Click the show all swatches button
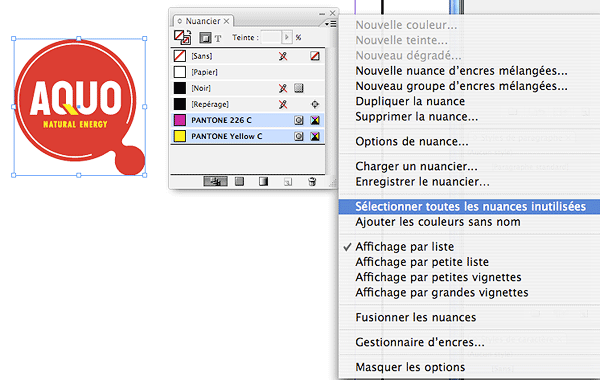The image size is (600, 380). point(215,181)
